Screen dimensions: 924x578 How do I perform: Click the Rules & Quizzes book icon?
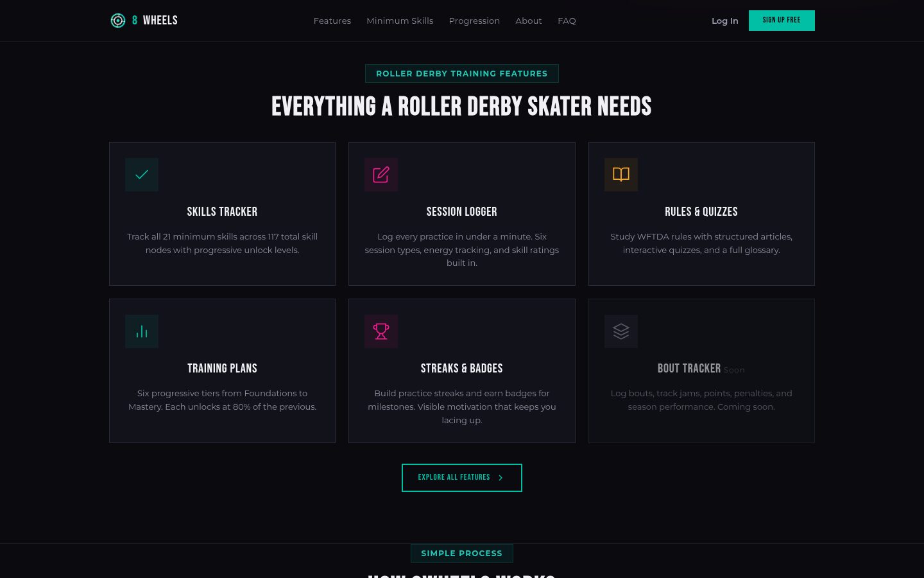coord(621,175)
